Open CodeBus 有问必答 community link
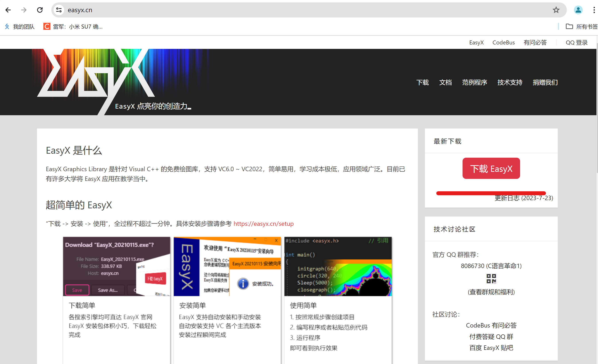 (x=491, y=326)
